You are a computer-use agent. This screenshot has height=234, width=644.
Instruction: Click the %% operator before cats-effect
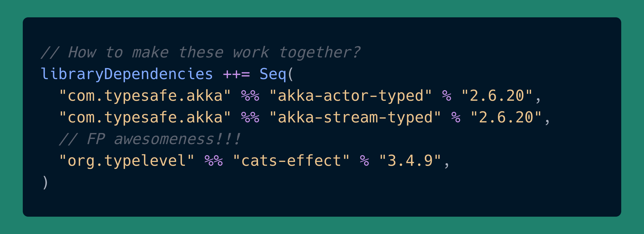[x=214, y=161]
